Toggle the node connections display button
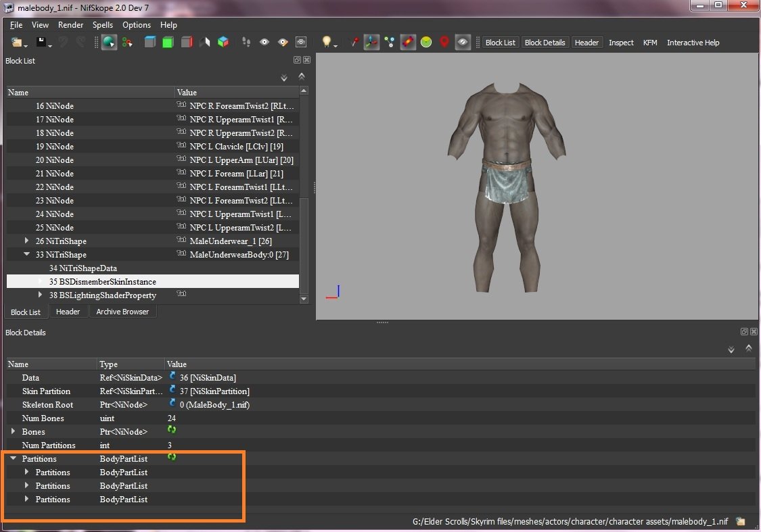The width and height of the screenshot is (761, 532). point(389,42)
